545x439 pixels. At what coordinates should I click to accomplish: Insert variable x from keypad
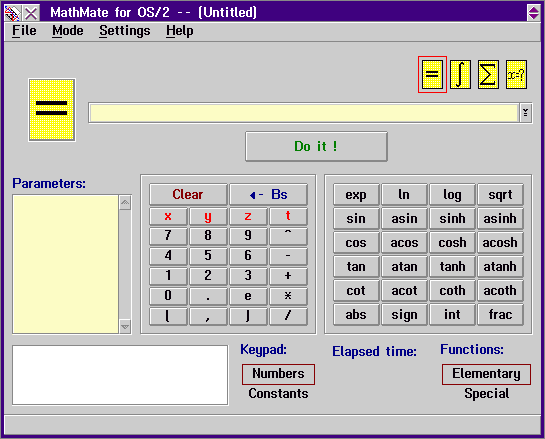(168, 216)
